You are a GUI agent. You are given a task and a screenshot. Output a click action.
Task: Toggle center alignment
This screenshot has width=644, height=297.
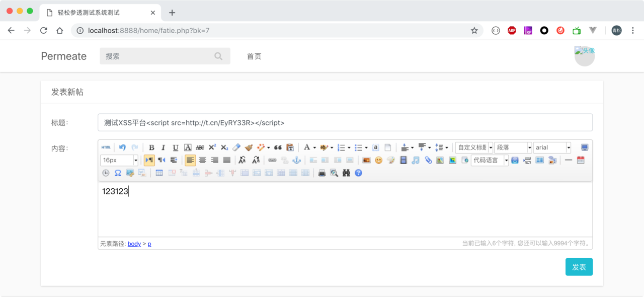(x=202, y=160)
